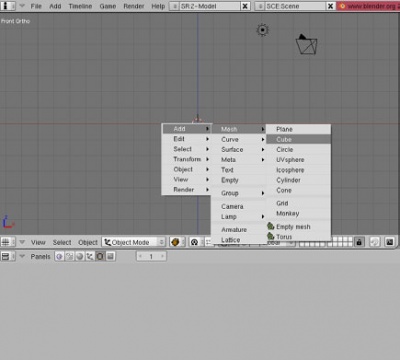400x360 pixels.
Task: Open the 3D view header Select menu
Action: coord(62,242)
